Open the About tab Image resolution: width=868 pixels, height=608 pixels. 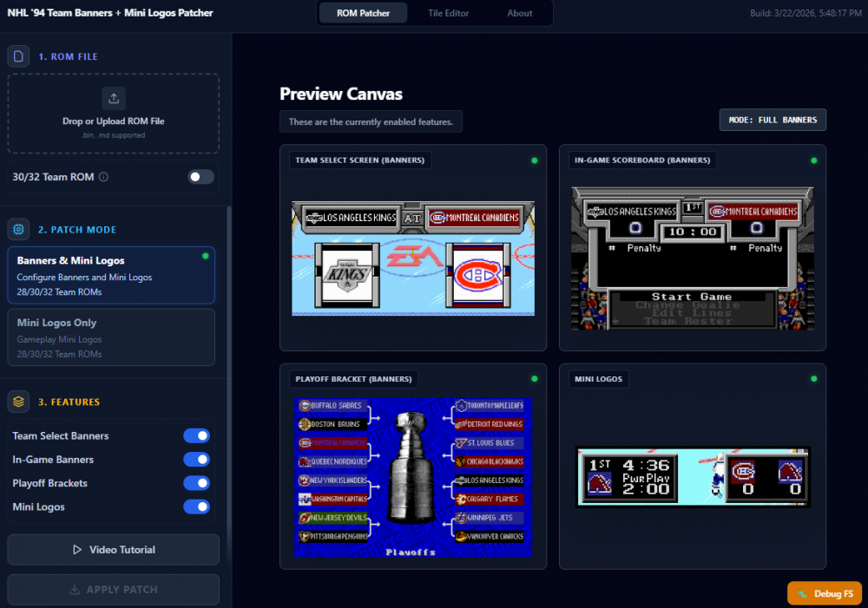coord(519,13)
